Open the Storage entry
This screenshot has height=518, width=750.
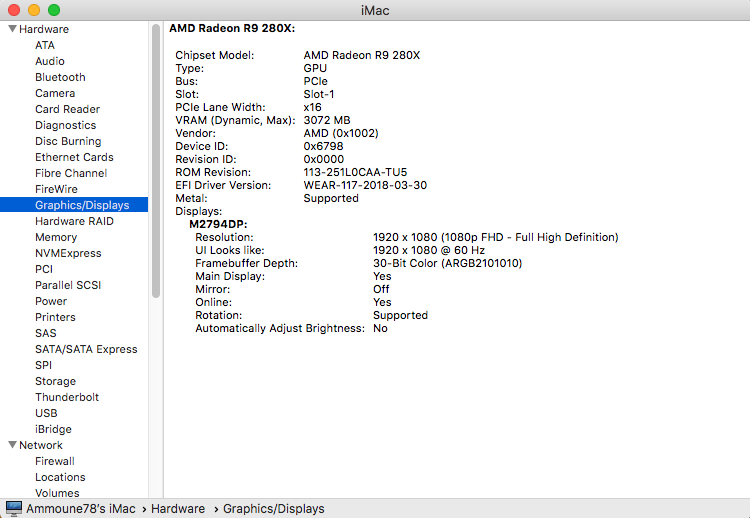(55, 381)
